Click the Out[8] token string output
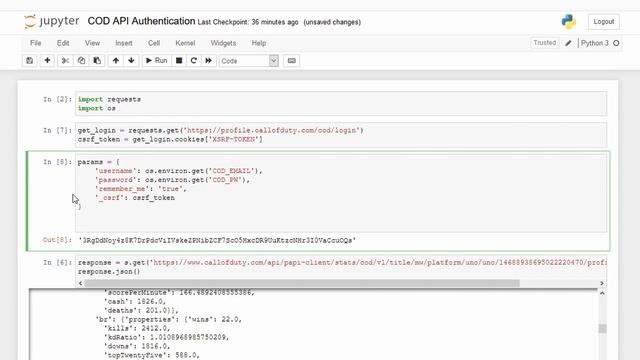The height and width of the screenshot is (360, 640). pos(217,240)
